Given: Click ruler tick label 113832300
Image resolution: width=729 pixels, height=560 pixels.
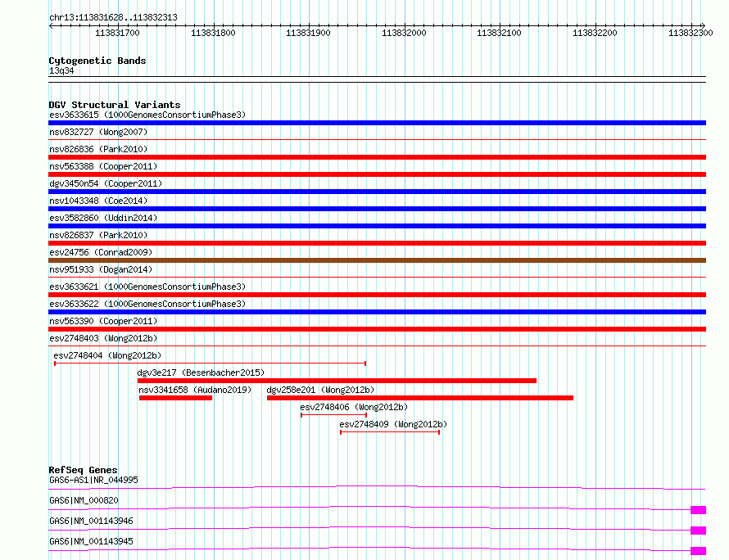Looking at the screenshot, I should [691, 33].
